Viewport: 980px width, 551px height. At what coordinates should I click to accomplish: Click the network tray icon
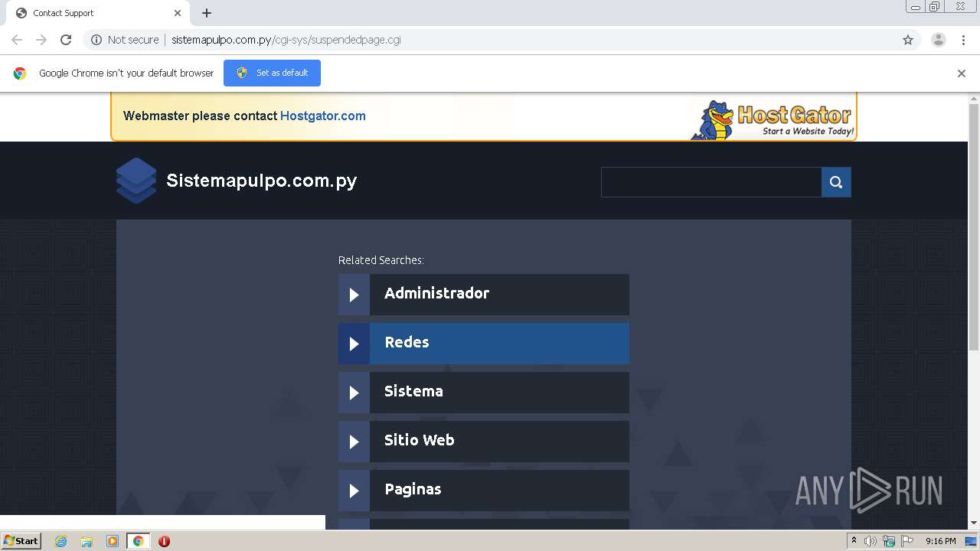pos(889,541)
